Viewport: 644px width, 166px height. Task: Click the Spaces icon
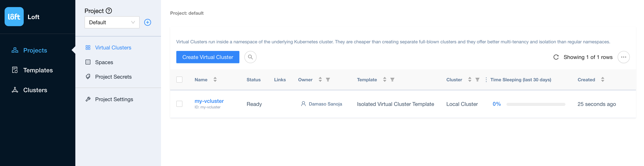[x=88, y=62]
